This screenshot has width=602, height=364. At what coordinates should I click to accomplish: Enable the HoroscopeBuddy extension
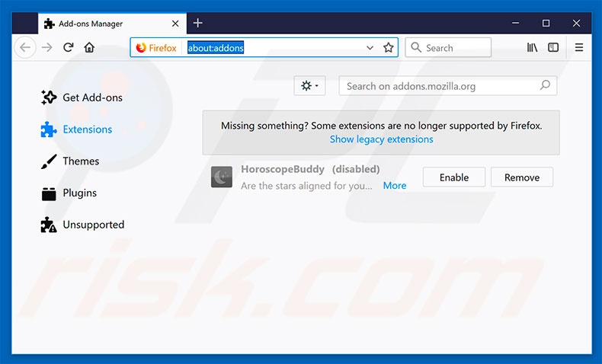click(453, 177)
